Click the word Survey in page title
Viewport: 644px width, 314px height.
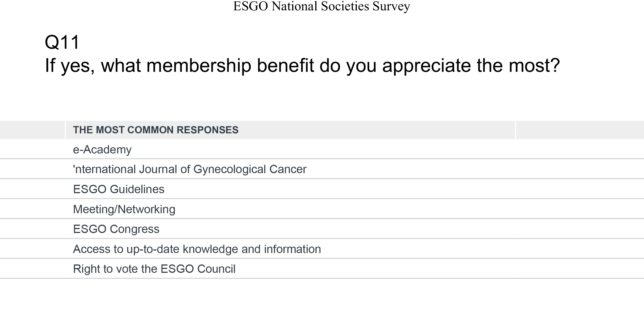pos(391,7)
